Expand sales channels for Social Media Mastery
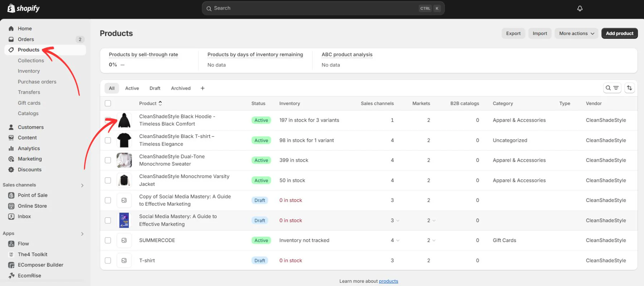 [398, 221]
